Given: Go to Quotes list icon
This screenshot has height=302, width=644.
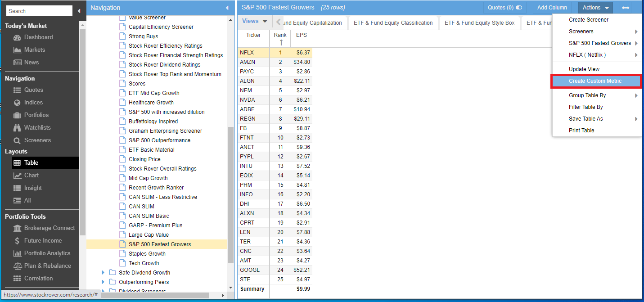Looking at the screenshot, I should click(17, 90).
